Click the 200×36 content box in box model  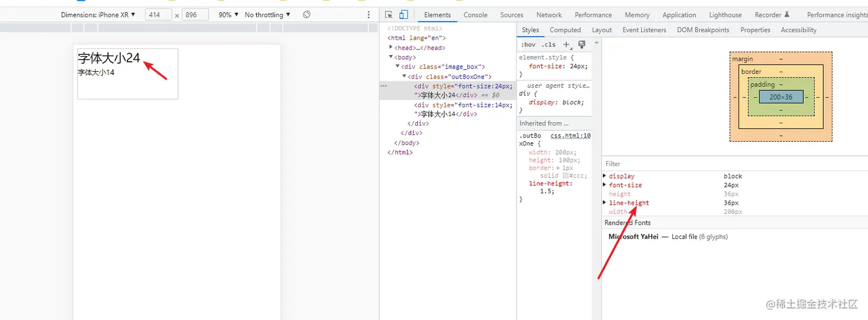[781, 97]
